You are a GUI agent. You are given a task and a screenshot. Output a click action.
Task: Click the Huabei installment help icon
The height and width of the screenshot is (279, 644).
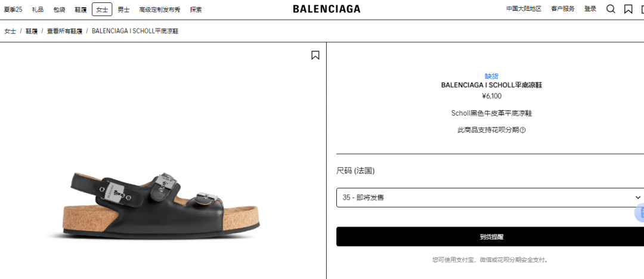coord(523,130)
